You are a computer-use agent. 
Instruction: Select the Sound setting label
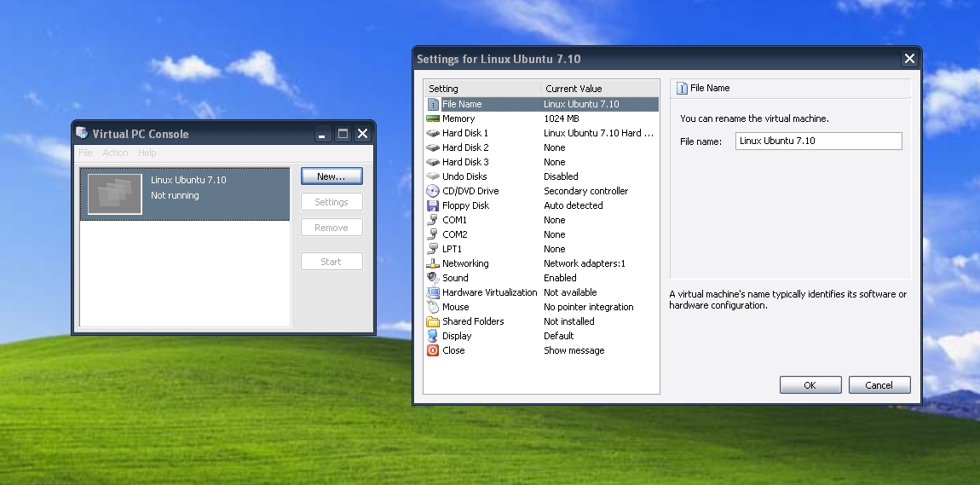click(x=455, y=278)
